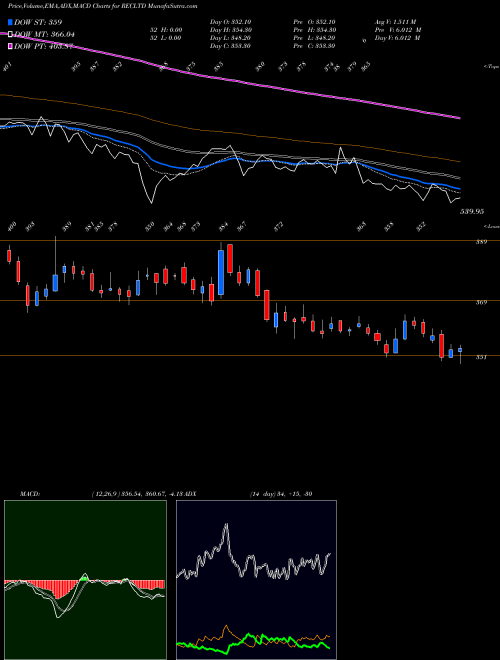
Task: Click the magenta DOW PT legend swatch
Action: 10,46
